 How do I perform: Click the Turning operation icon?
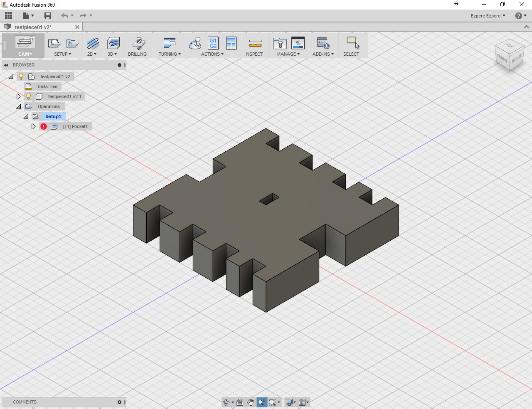point(170,43)
